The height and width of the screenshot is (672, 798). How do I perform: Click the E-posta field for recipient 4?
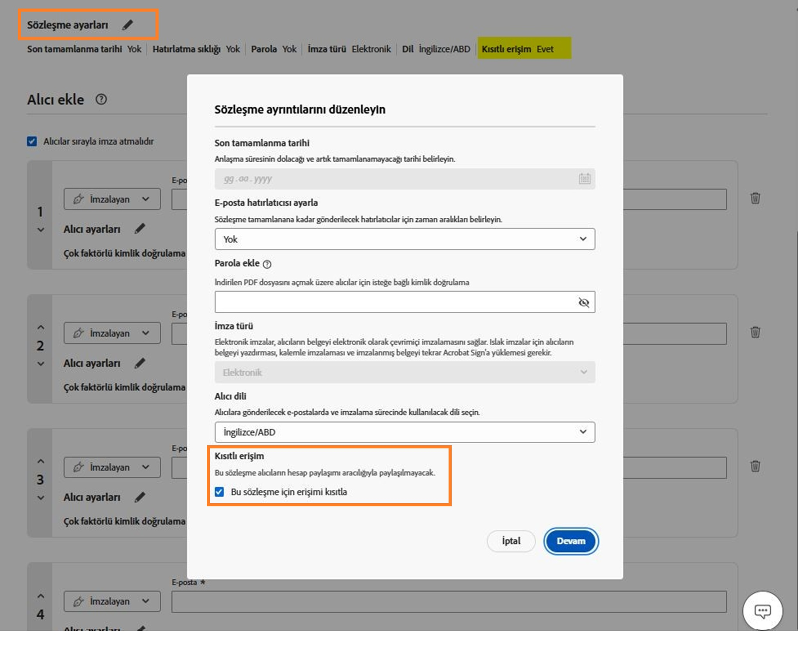tap(449, 602)
